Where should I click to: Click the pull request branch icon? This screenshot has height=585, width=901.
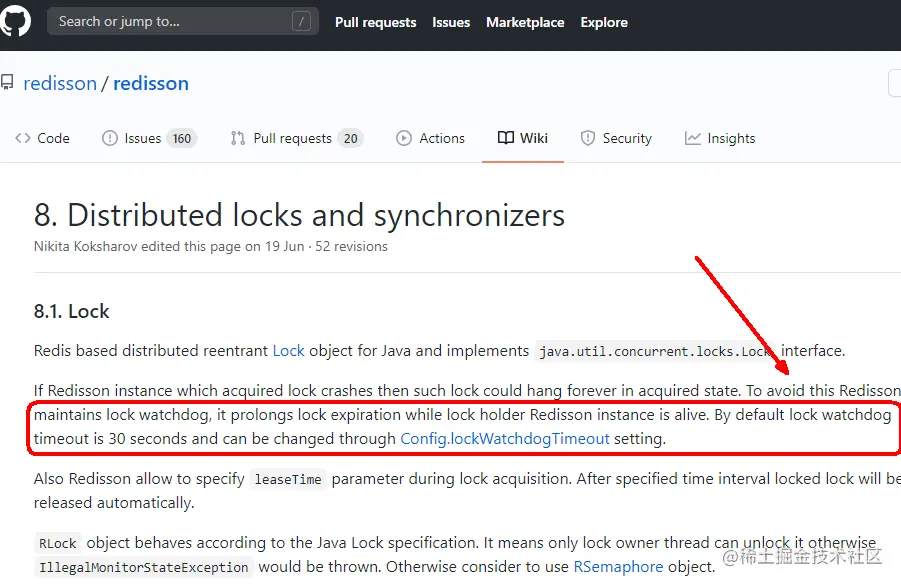238,138
